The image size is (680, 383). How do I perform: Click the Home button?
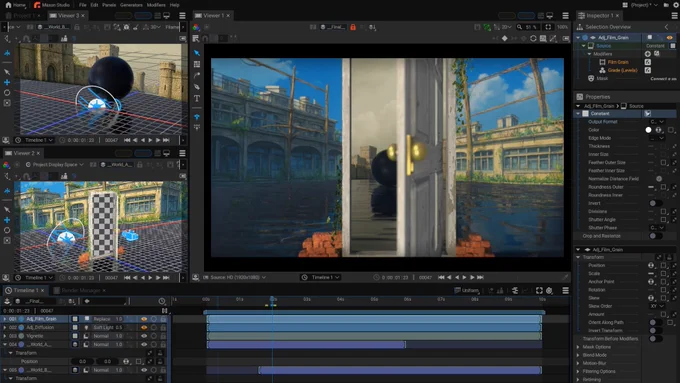click(x=16, y=5)
